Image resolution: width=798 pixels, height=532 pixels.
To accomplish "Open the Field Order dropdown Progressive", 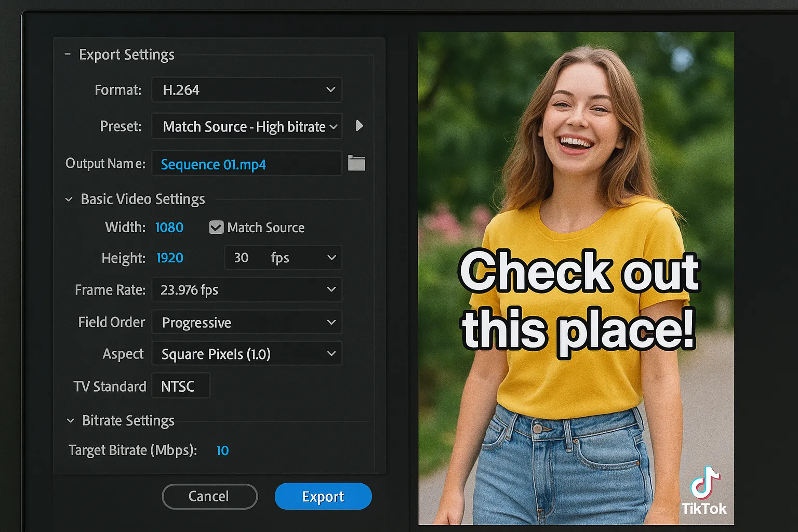I will coord(247,322).
